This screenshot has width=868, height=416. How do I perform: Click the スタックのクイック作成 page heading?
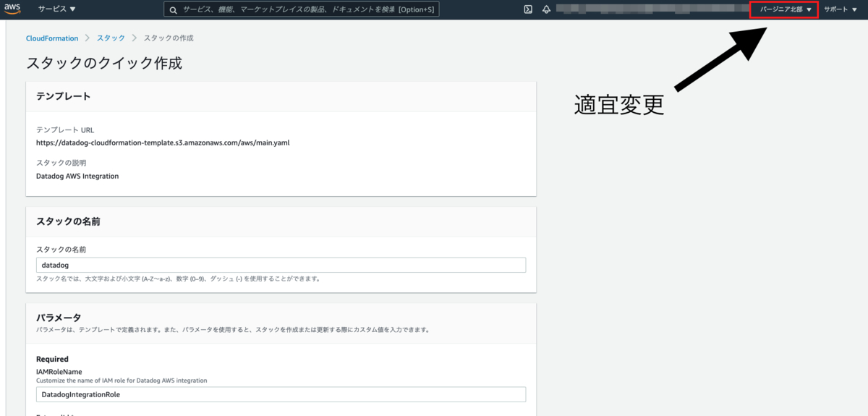(104, 63)
